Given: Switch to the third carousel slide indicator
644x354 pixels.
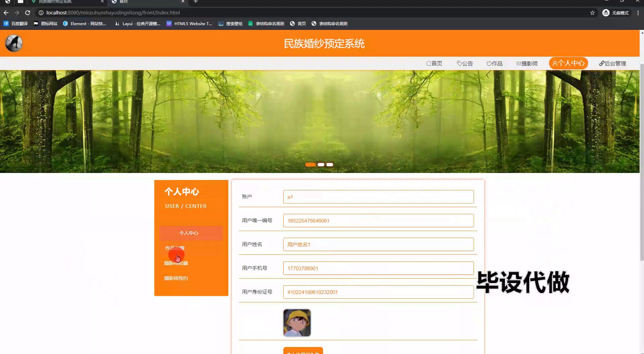Looking at the screenshot, I should pos(330,165).
